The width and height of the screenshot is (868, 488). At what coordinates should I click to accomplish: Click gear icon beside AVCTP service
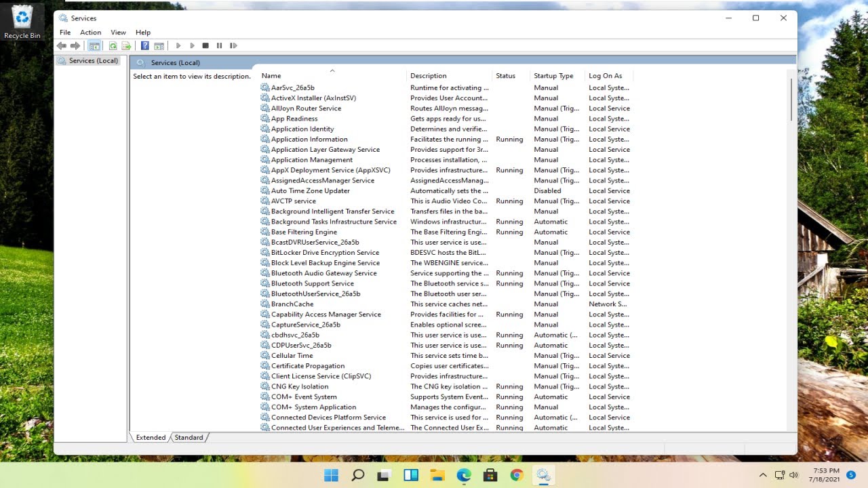pos(265,201)
